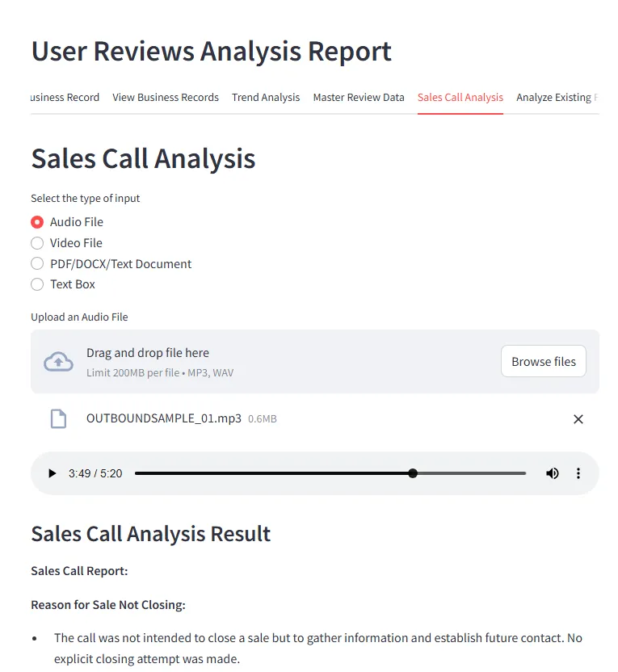Click the Sales Call Analysis tab
Image resolution: width=618 pixels, height=672 pixels.
(460, 98)
